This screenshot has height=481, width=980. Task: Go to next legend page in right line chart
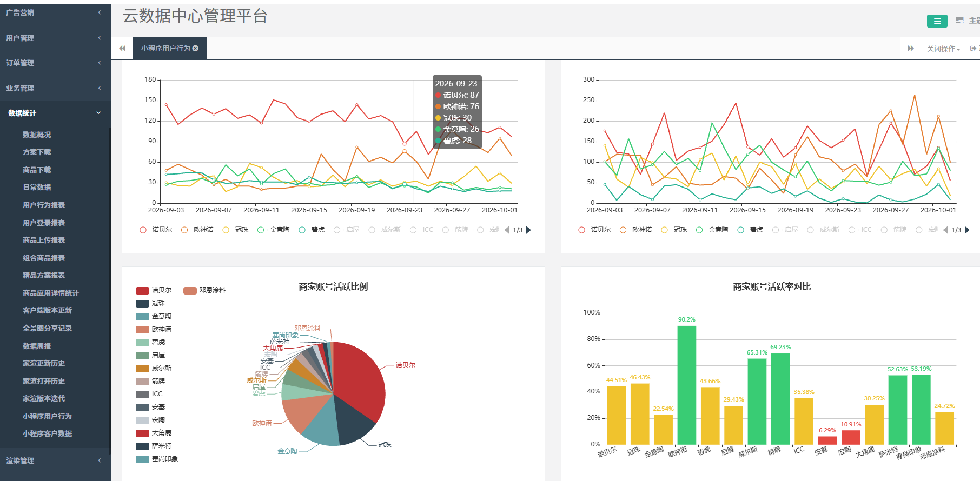coord(968,230)
